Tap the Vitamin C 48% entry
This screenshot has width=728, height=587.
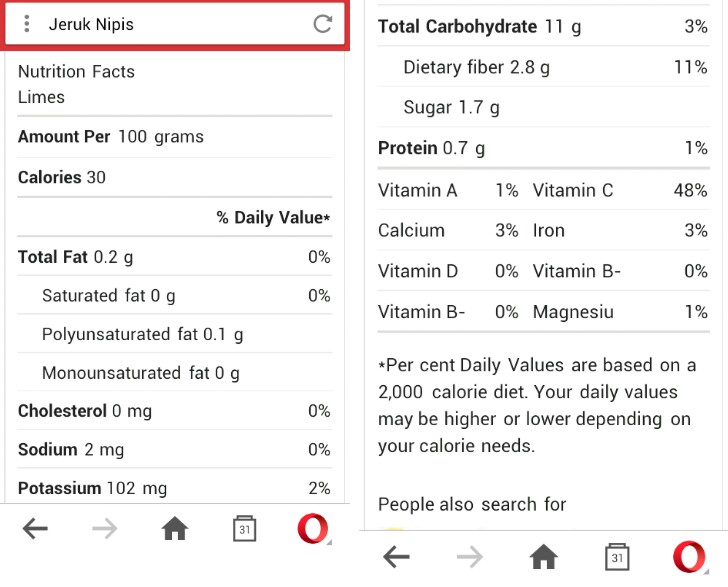click(x=620, y=190)
